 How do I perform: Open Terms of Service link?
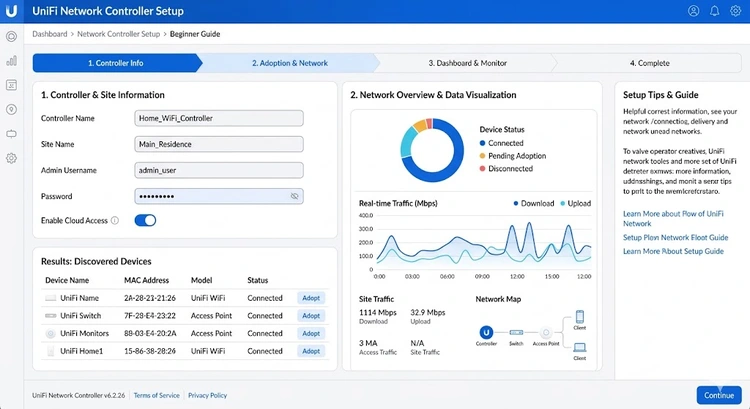[x=156, y=395]
